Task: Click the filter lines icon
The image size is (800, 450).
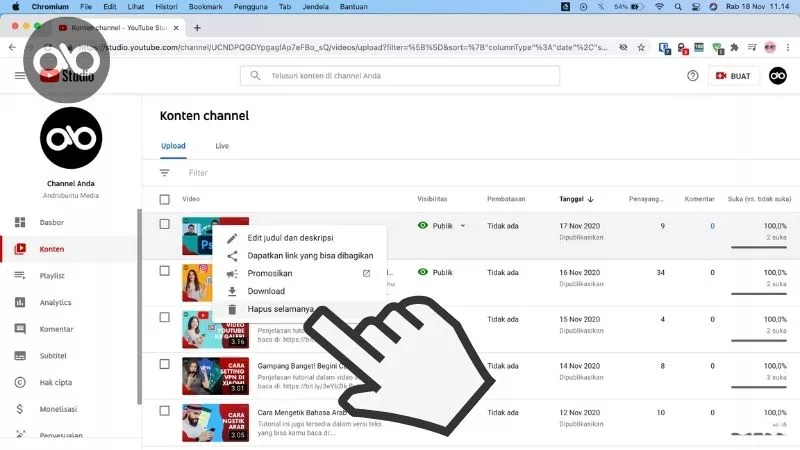Action: (164, 173)
